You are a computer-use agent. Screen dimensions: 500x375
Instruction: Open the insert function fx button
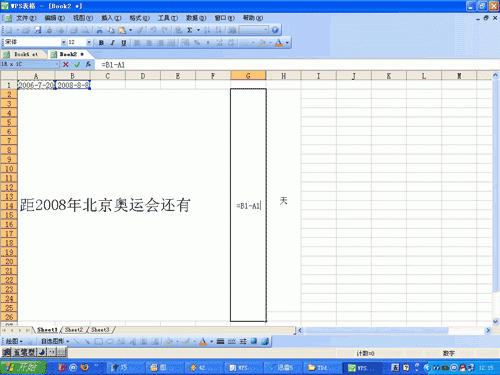point(88,64)
